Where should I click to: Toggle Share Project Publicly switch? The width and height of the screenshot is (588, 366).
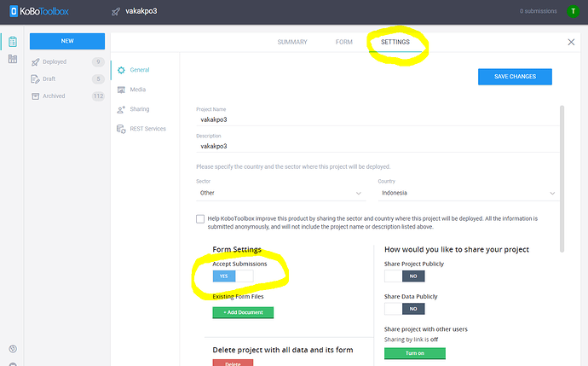[405, 276]
